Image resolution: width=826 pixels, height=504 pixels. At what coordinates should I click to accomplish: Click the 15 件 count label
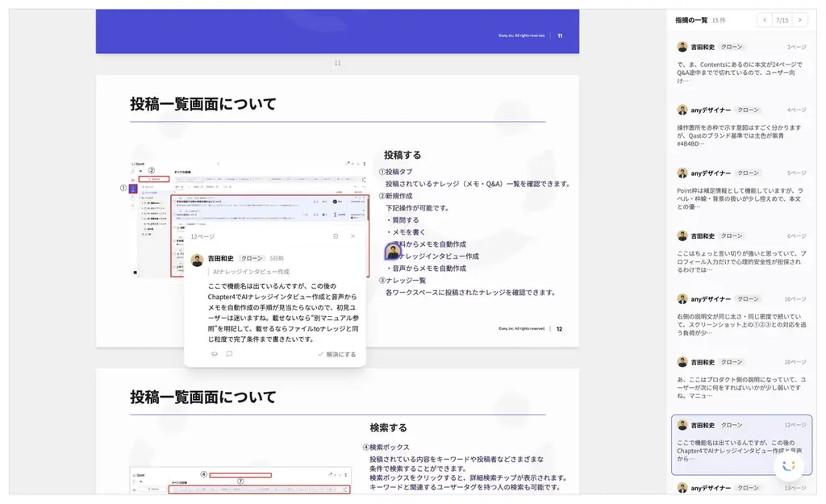(719, 20)
